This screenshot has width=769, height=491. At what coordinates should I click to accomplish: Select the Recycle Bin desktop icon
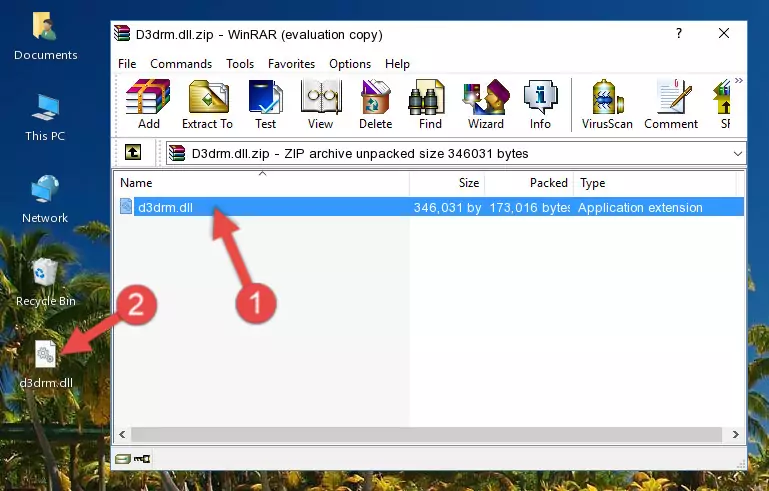pyautogui.click(x=46, y=282)
